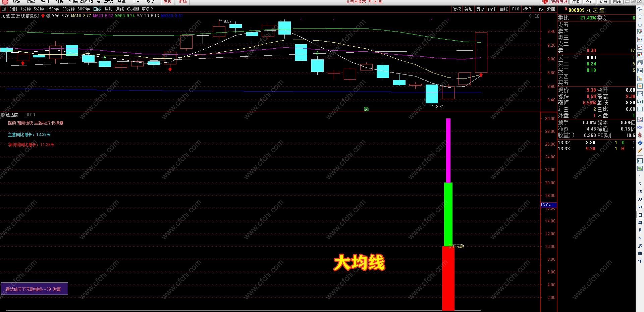The height and width of the screenshot is (312, 644).
Task: Expand the 更多 periods dropdown
Action: point(147,9)
